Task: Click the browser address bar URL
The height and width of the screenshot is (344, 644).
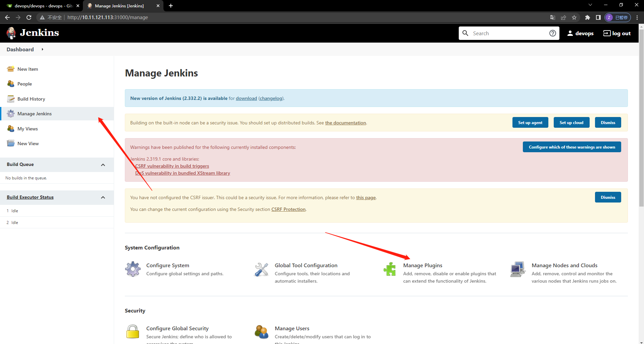Action: (x=107, y=17)
